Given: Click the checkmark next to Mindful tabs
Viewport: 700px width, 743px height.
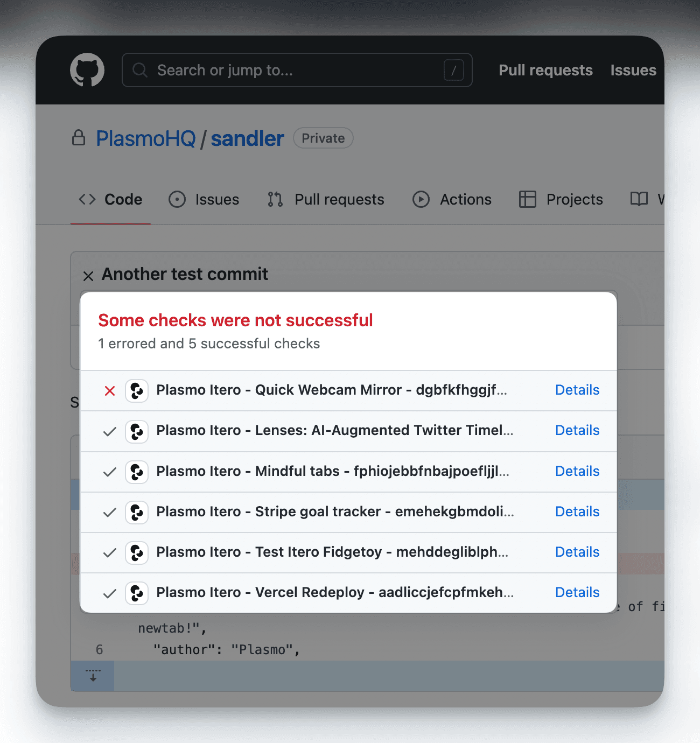Looking at the screenshot, I should coord(110,472).
